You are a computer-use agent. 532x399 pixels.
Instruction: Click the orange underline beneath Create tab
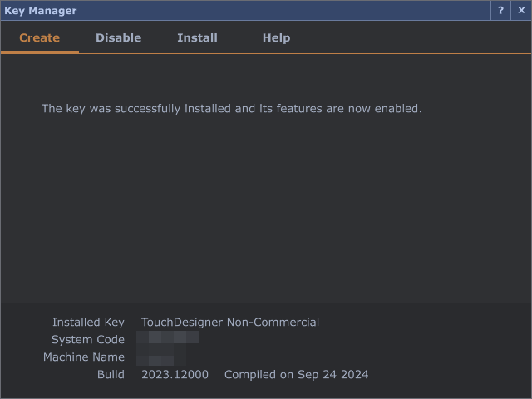(x=39, y=52)
